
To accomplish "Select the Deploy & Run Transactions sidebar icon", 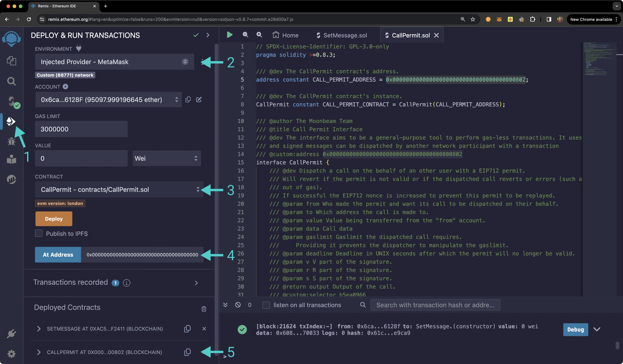I will coord(11,121).
